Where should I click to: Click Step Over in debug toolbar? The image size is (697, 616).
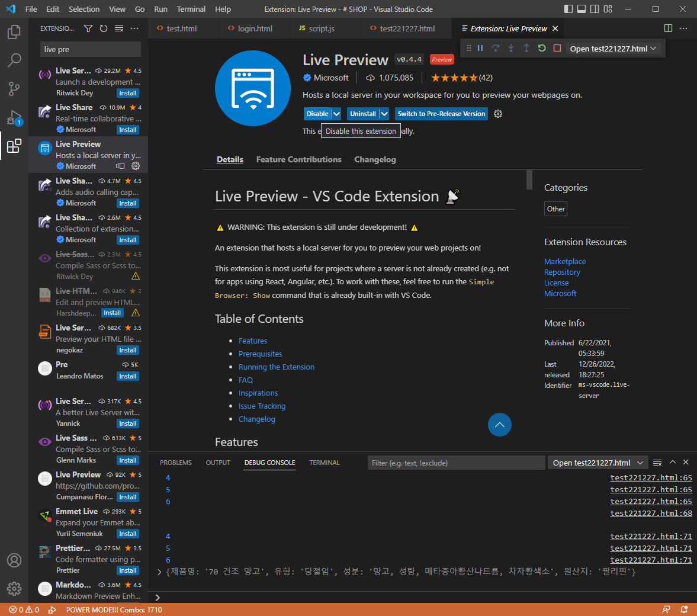click(496, 48)
